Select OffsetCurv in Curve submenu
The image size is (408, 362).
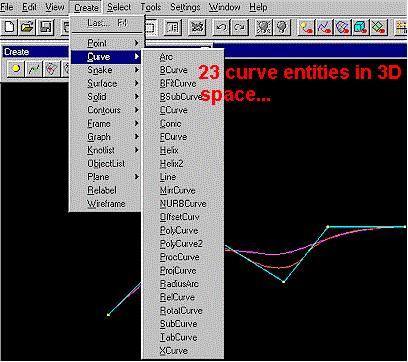[183, 217]
